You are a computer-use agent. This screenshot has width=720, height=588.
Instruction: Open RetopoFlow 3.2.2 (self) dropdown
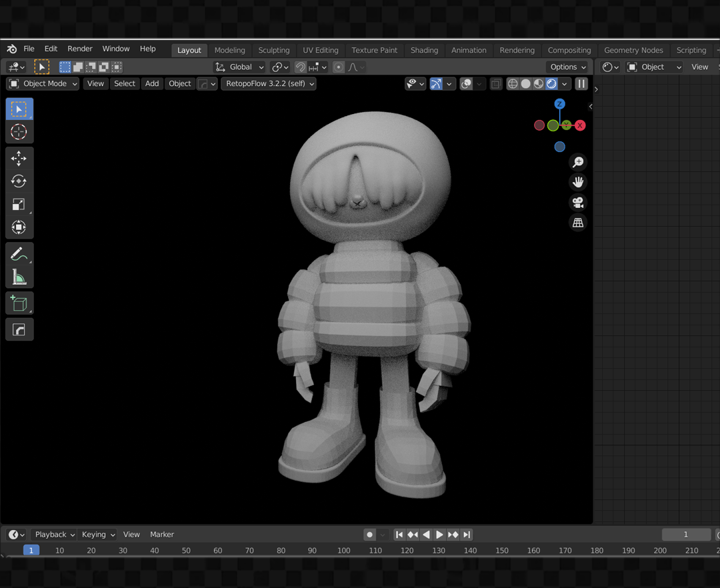tap(269, 83)
